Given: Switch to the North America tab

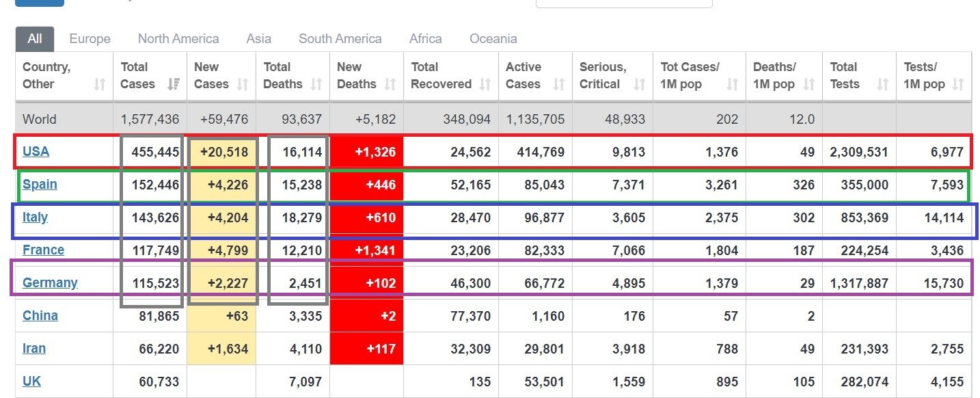Looking at the screenshot, I should tap(178, 39).
